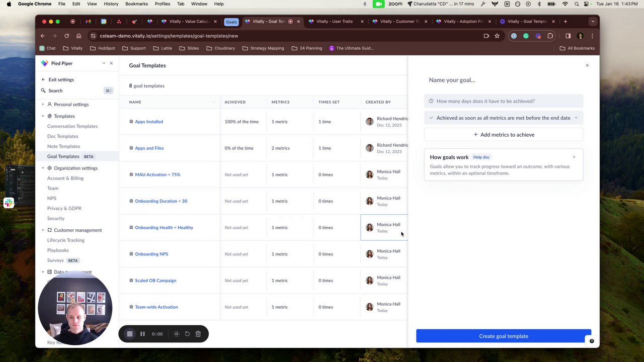Open the Apple menu

(x=9, y=4)
